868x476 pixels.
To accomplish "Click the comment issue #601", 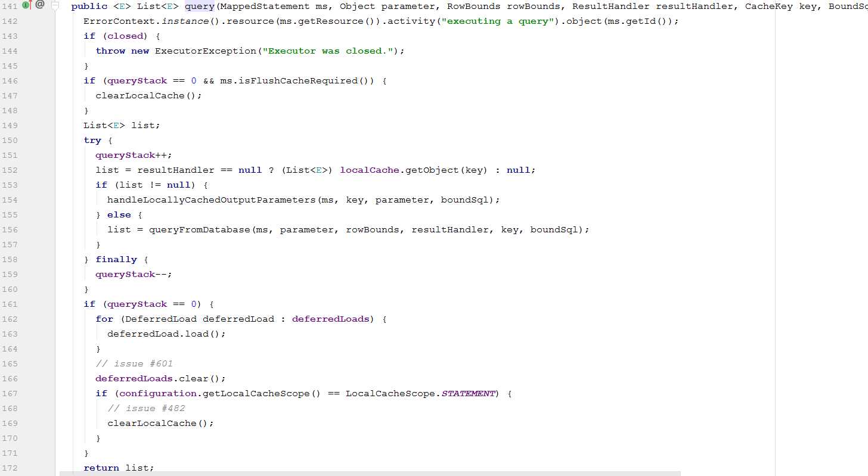I will tap(134, 364).
